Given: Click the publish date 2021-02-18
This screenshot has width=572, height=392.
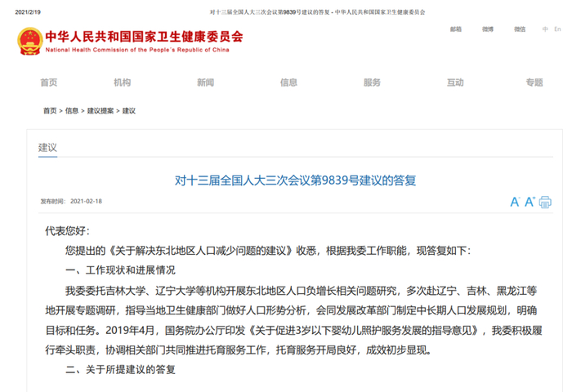Looking at the screenshot, I should pyautogui.click(x=86, y=201).
